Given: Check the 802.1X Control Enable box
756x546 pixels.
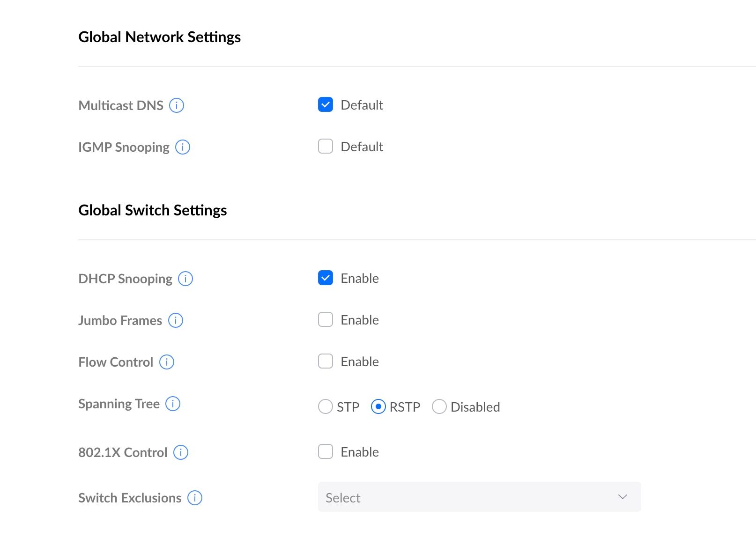Looking at the screenshot, I should pos(326,452).
